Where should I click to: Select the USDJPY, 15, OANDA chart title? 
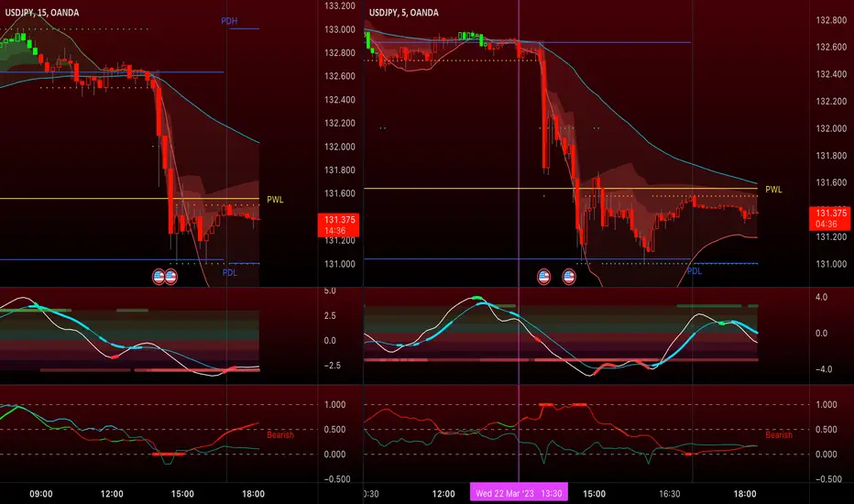(x=42, y=13)
